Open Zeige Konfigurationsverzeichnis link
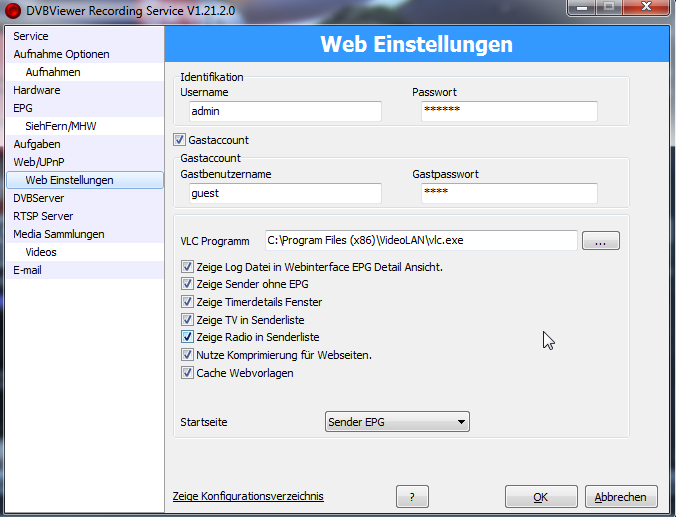 (x=248, y=497)
